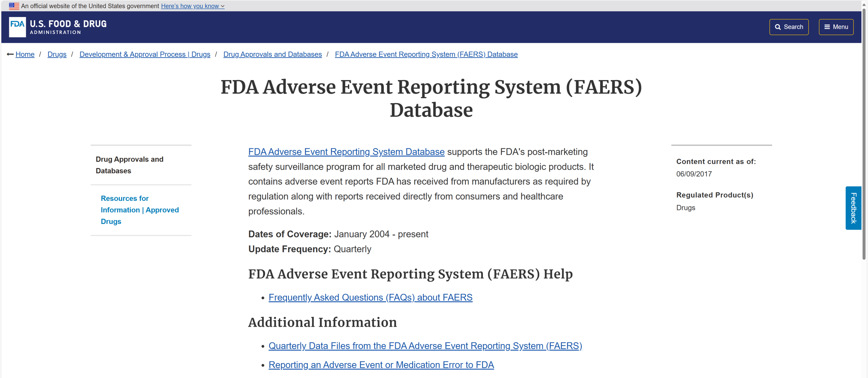This screenshot has height=378, width=868.
Task: Expand the 'Here's how you know' dropdown
Action: point(192,6)
